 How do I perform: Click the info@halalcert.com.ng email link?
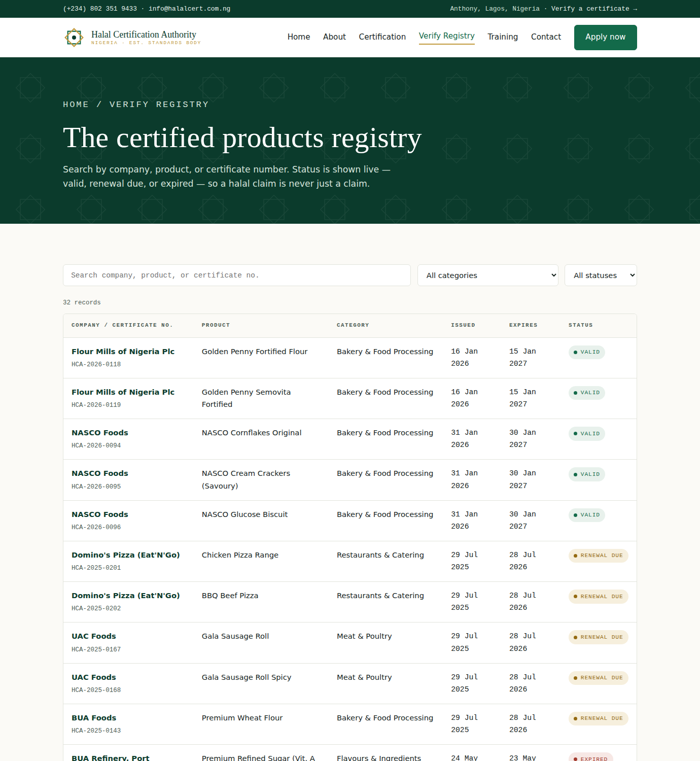click(x=189, y=9)
